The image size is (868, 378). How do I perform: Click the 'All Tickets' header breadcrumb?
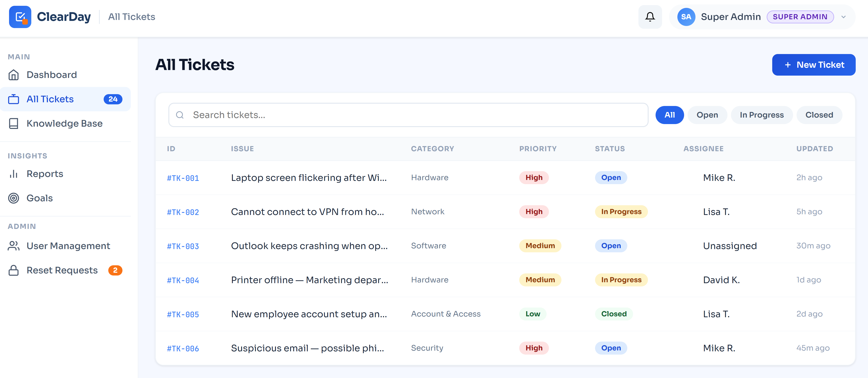pos(131,17)
